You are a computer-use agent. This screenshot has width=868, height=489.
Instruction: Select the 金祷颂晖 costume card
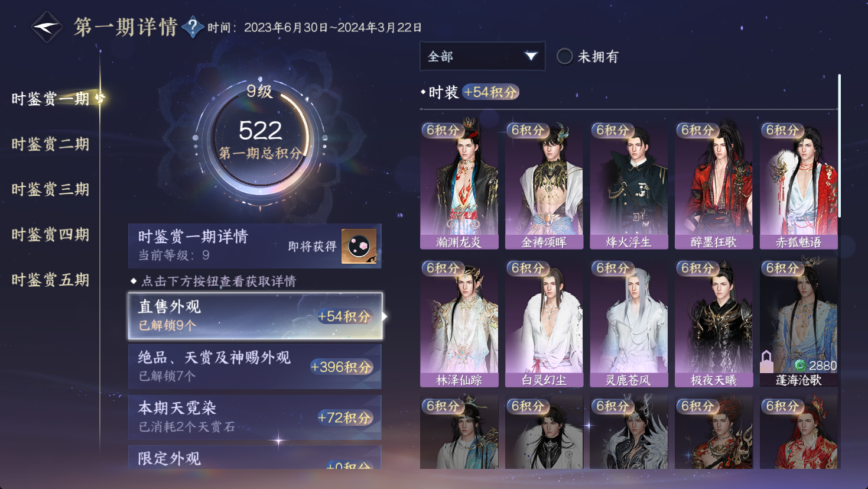544,185
